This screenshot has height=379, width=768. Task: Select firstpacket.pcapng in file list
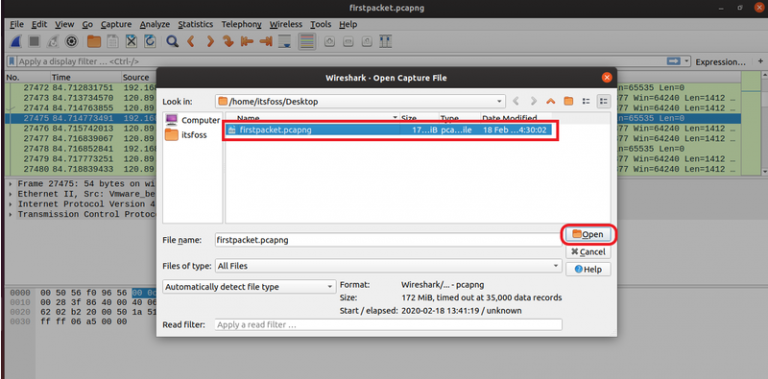click(x=390, y=130)
